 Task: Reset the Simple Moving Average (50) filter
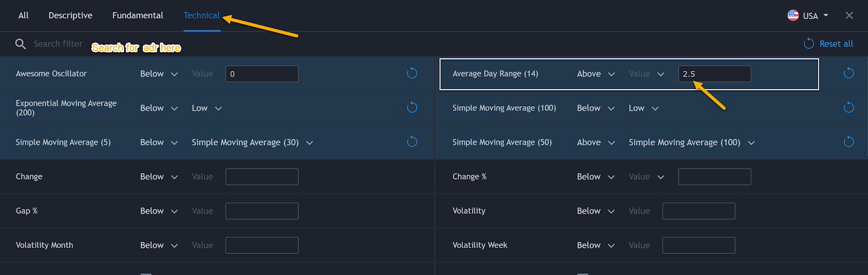(849, 142)
